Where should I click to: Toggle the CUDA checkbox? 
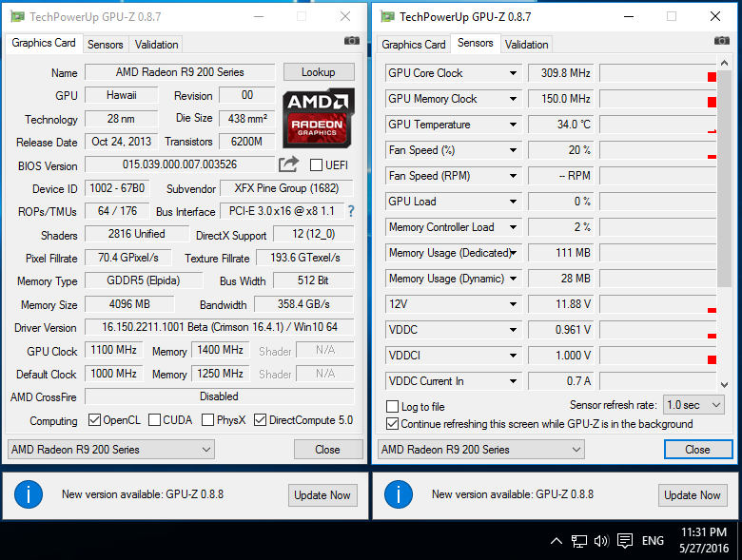point(155,420)
